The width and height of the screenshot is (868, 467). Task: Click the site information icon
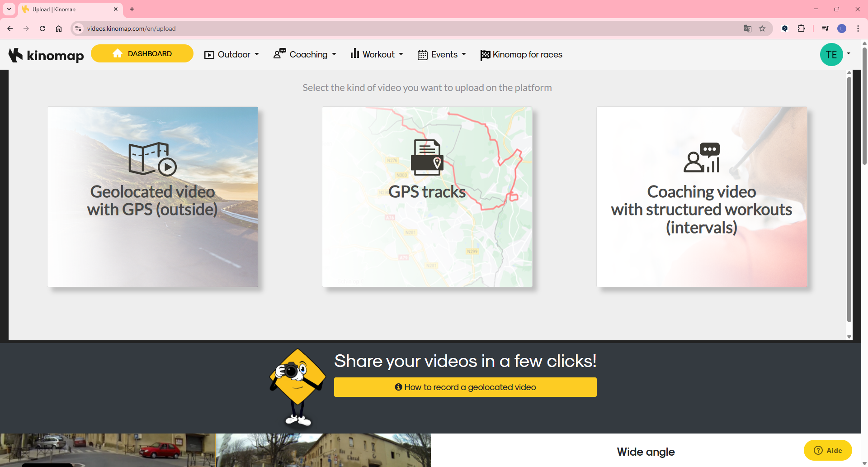click(78, 29)
